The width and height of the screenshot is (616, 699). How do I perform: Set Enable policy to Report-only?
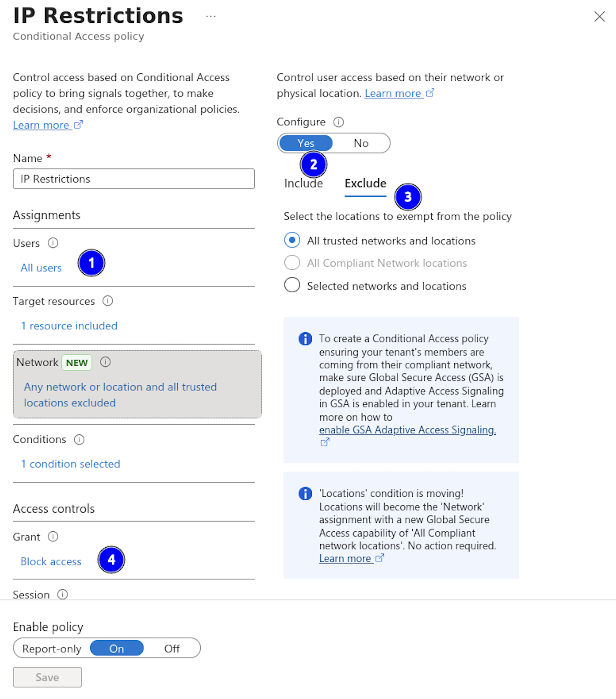coord(52,649)
